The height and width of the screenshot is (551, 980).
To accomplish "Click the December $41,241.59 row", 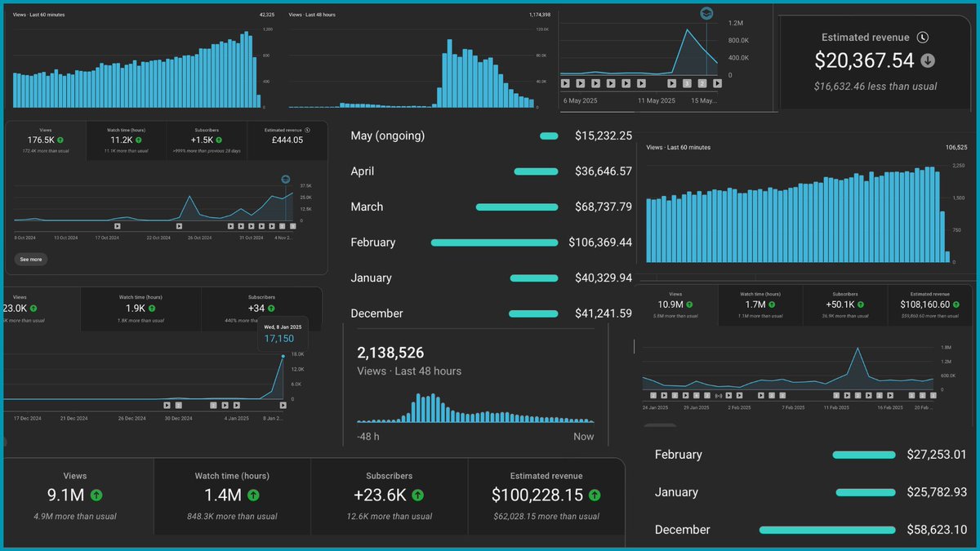I will (x=491, y=313).
